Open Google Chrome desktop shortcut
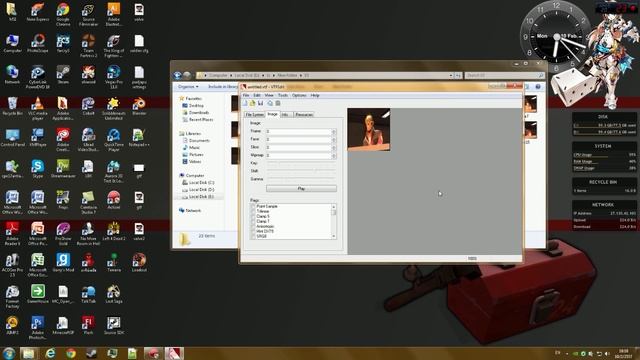The image size is (640, 360). (x=63, y=13)
